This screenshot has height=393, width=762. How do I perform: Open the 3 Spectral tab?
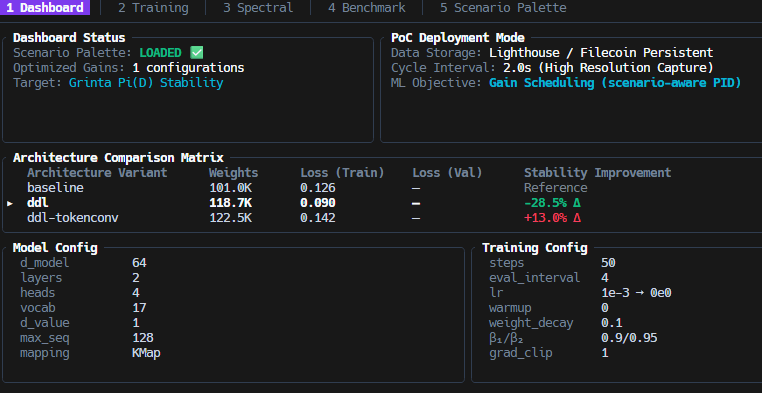[x=258, y=8]
